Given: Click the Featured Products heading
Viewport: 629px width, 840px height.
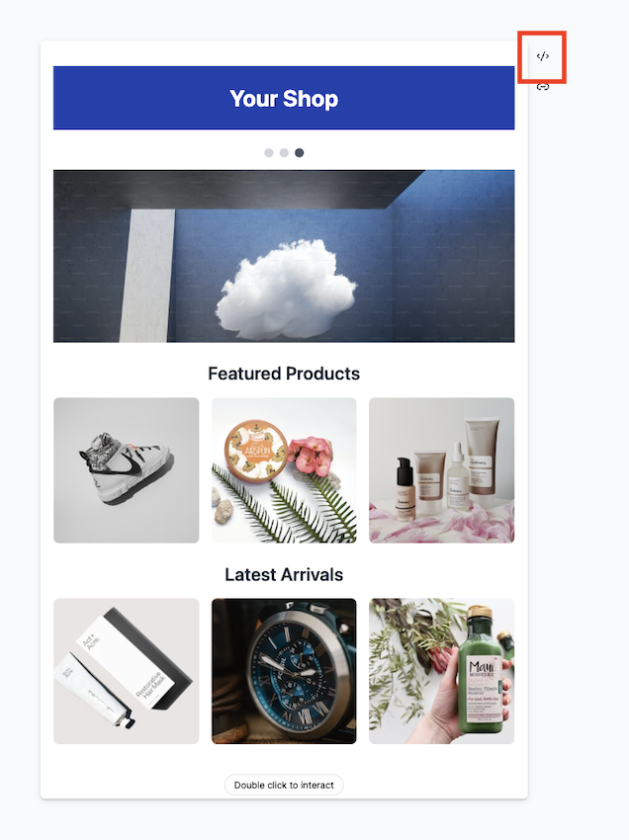Looking at the screenshot, I should (284, 374).
